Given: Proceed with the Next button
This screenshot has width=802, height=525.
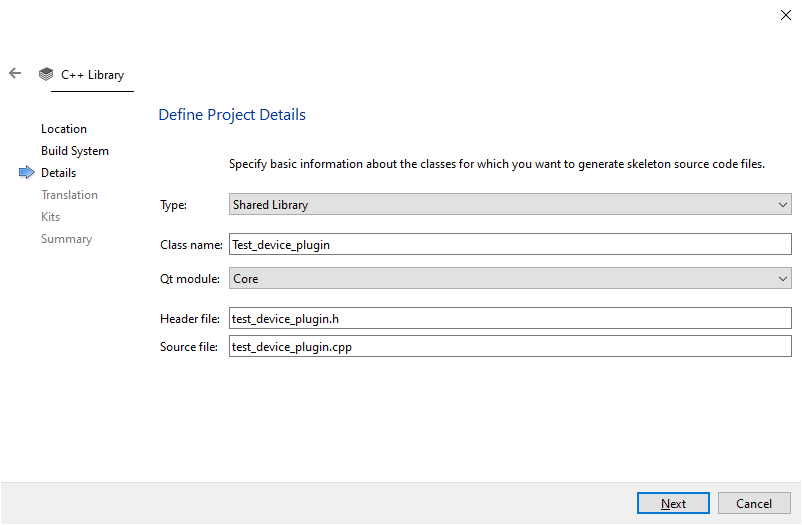Looking at the screenshot, I should (673, 504).
